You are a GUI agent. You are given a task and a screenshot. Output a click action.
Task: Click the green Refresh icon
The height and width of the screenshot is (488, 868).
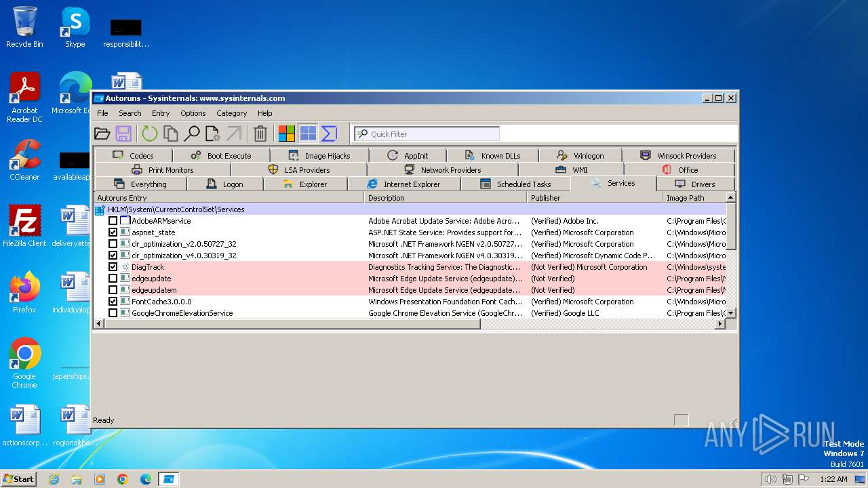click(x=149, y=134)
